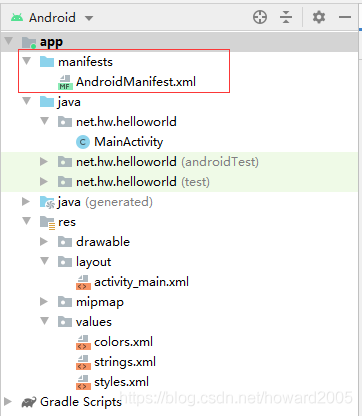The height and width of the screenshot is (416, 362).
Task: Click the colors.xml file icon
Action: pyautogui.click(x=83, y=342)
